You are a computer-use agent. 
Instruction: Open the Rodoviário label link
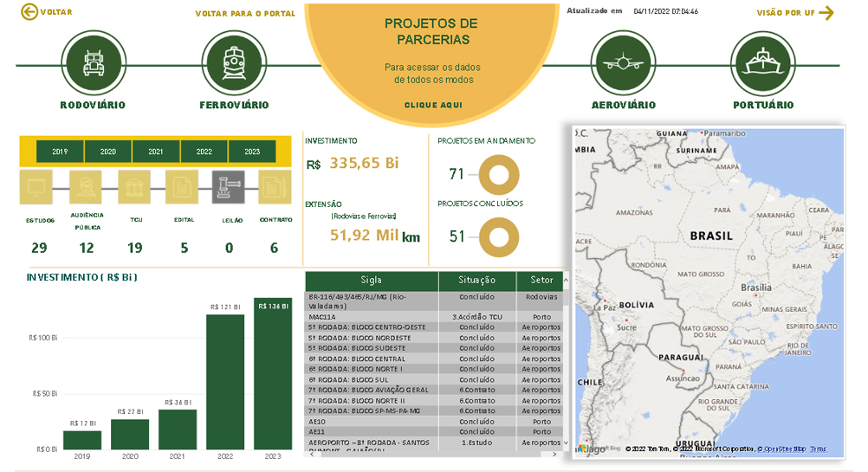click(x=93, y=105)
